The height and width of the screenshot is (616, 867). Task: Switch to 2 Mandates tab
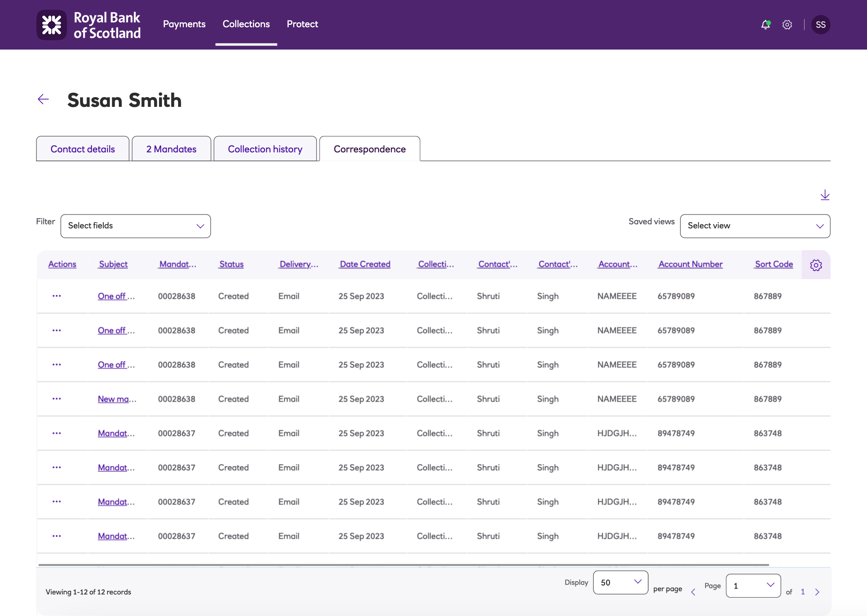171,149
